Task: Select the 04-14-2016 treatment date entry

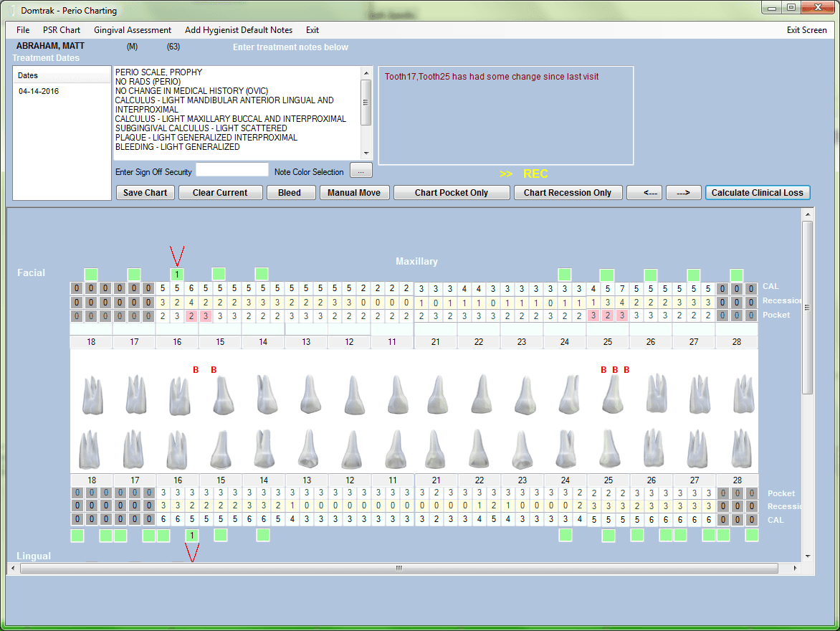Action: [x=39, y=92]
